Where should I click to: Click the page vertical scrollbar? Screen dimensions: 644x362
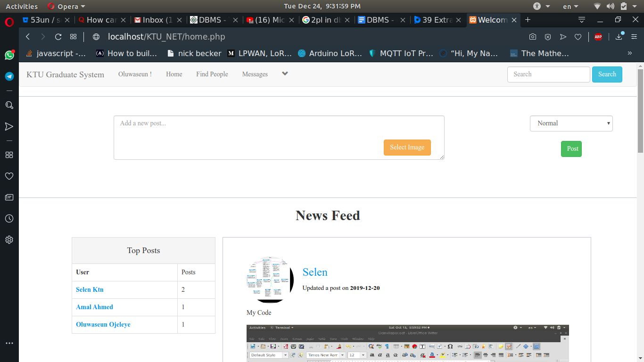click(640, 110)
